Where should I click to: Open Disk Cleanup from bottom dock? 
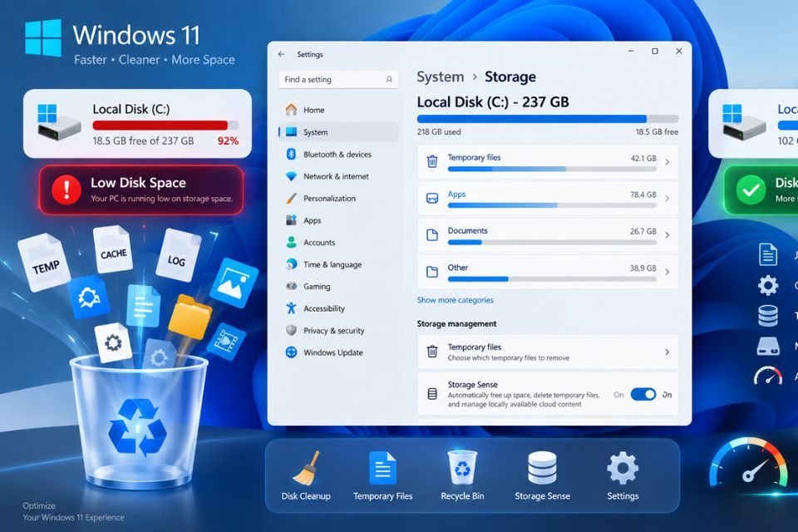pyautogui.click(x=306, y=475)
